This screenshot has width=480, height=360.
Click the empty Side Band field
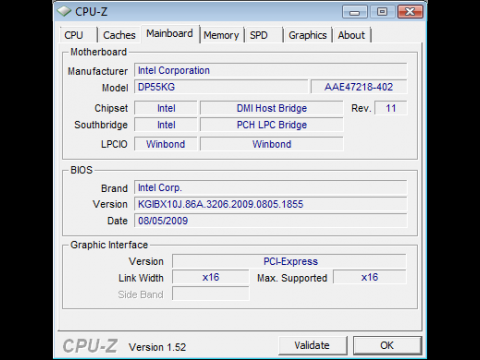coord(211,294)
